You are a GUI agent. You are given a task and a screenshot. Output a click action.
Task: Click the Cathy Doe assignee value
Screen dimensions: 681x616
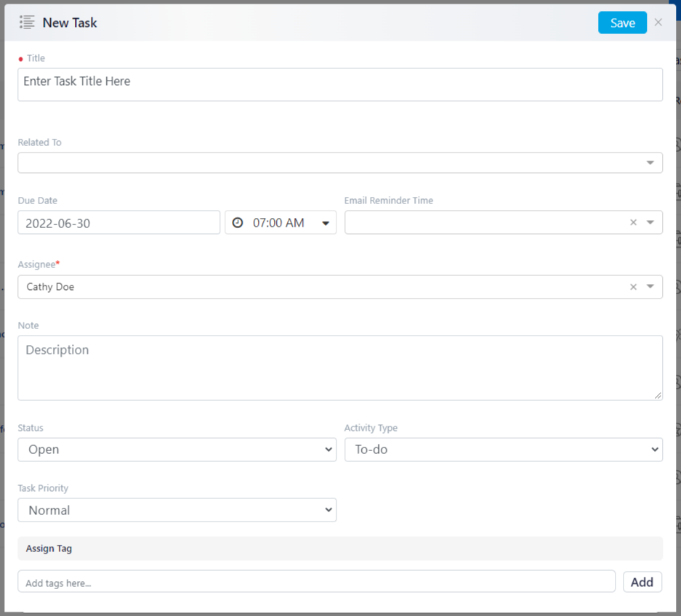coord(50,287)
